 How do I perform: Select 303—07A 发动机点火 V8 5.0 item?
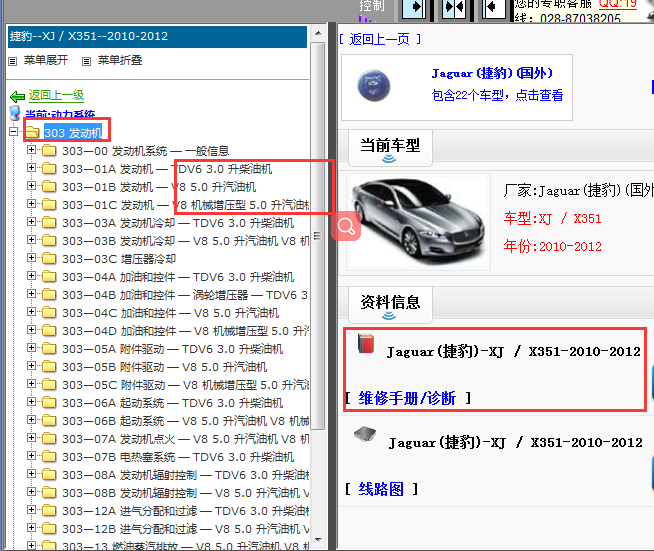click(186, 439)
